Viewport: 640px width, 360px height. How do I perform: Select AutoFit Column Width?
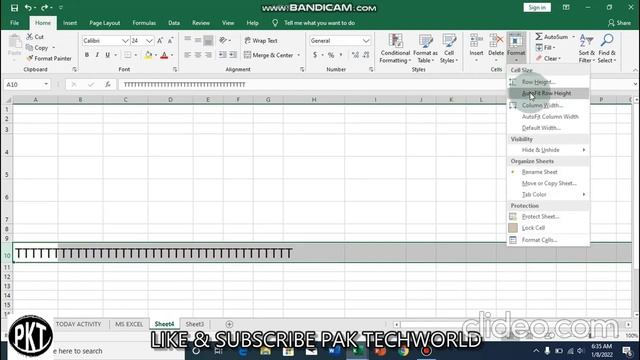(548, 117)
